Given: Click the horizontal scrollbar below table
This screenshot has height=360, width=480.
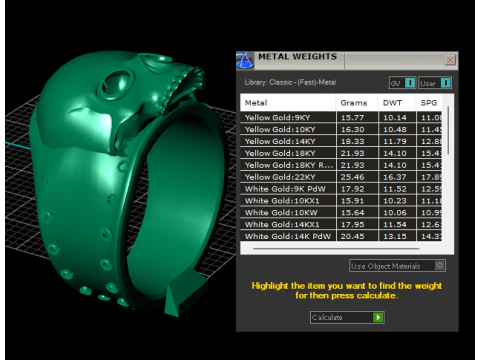Looking at the screenshot, I should [336, 248].
